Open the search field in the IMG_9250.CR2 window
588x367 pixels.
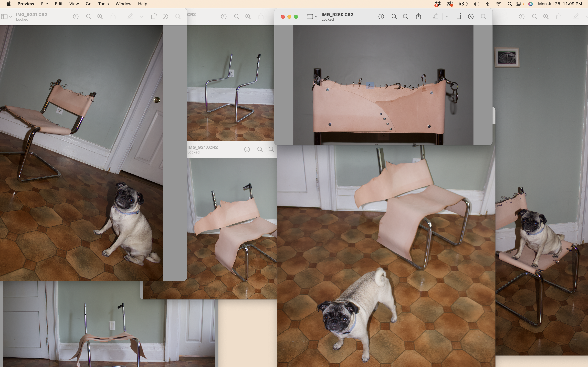click(x=483, y=17)
